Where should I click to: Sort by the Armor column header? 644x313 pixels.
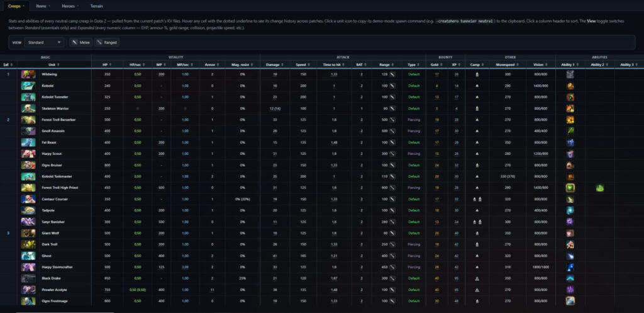pyautogui.click(x=212, y=65)
